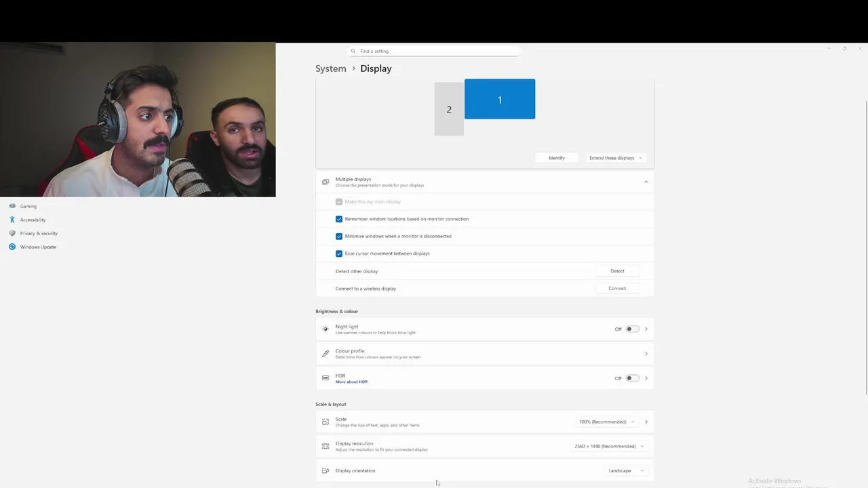The width and height of the screenshot is (868, 488).
Task: Toggle Remember window locations checkbox
Action: click(x=339, y=219)
